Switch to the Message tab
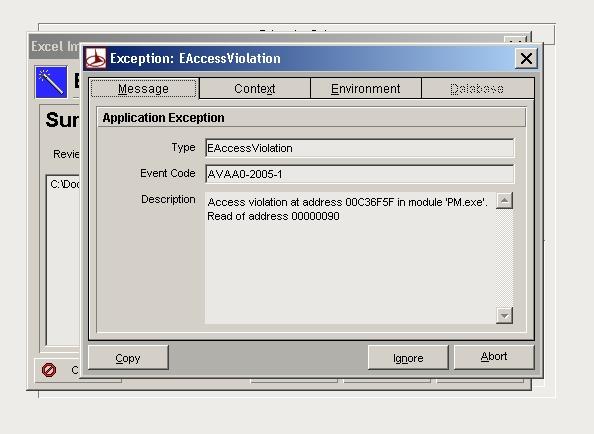594x434 pixels. coord(144,89)
